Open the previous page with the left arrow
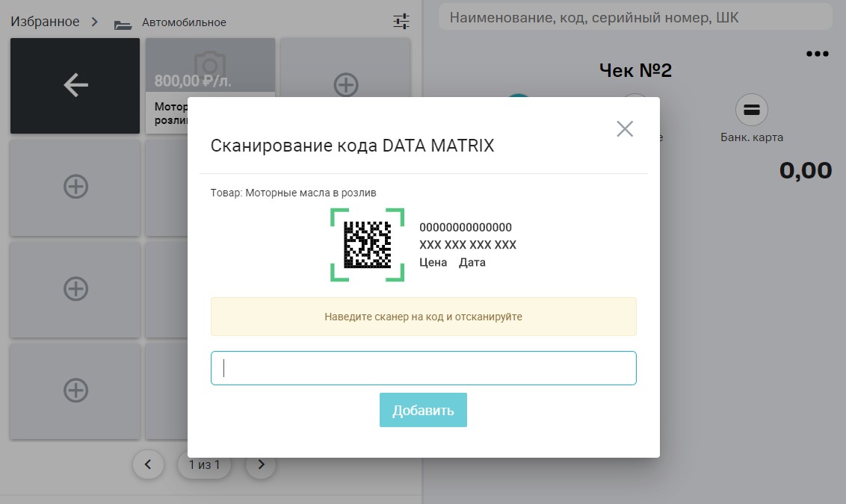 click(148, 464)
